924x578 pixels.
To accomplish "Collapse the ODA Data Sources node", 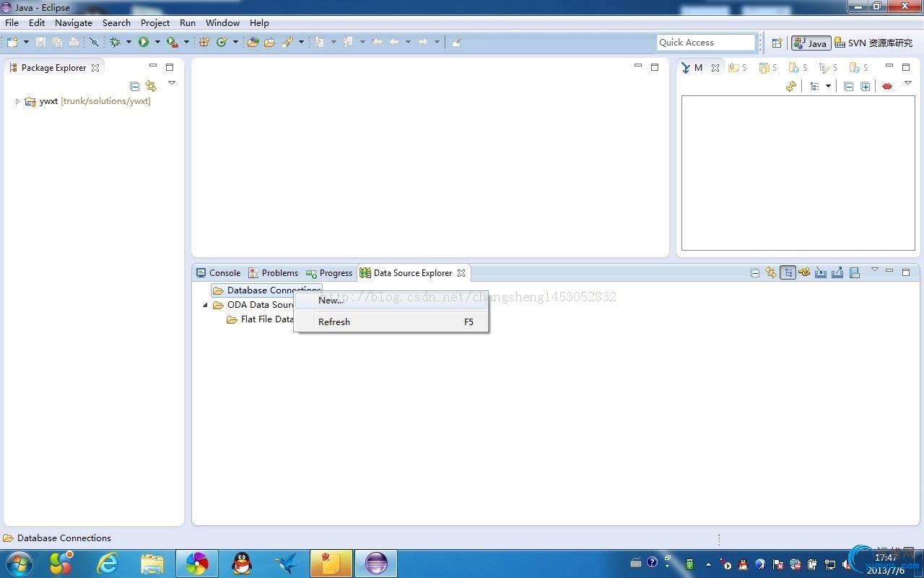I will click(x=205, y=305).
